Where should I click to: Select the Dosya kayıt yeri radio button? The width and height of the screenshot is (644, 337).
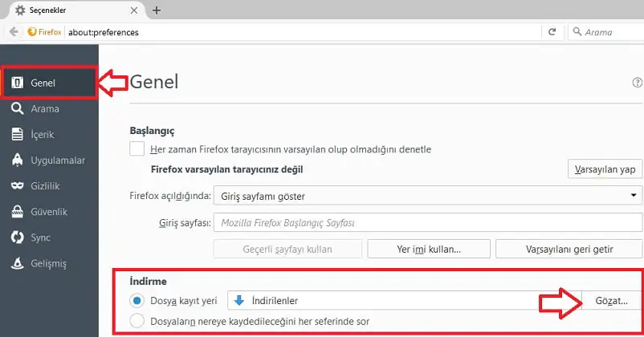coord(137,301)
